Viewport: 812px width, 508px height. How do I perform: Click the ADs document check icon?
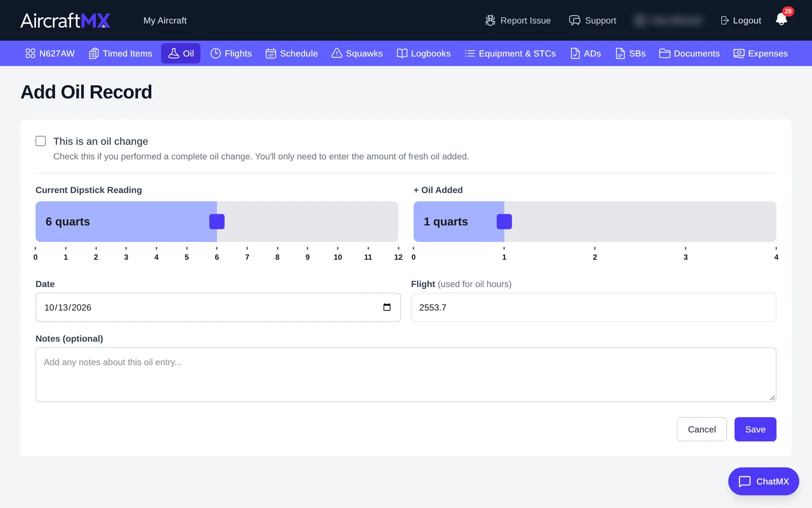pos(575,53)
